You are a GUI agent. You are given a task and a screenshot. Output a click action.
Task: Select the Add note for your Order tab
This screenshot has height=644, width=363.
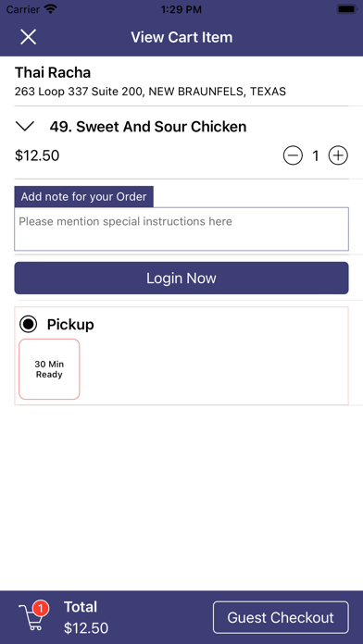coord(84,197)
